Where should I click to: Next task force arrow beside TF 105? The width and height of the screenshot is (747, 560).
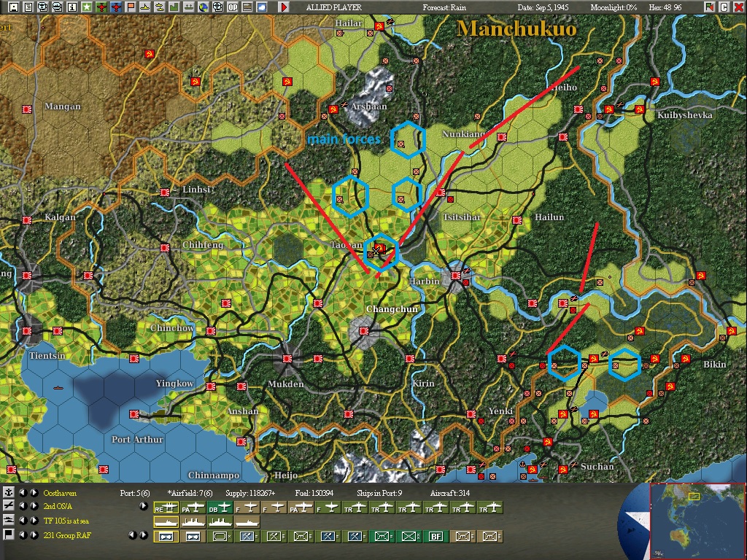(x=34, y=520)
